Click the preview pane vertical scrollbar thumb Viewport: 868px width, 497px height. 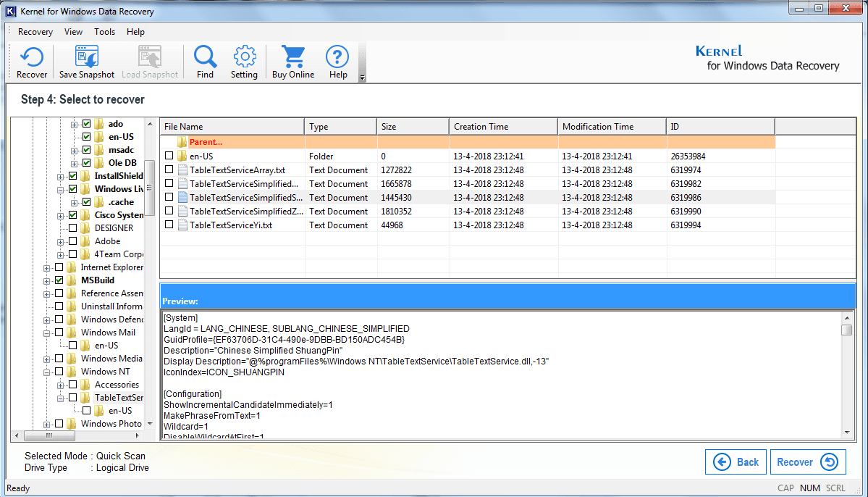(846, 330)
